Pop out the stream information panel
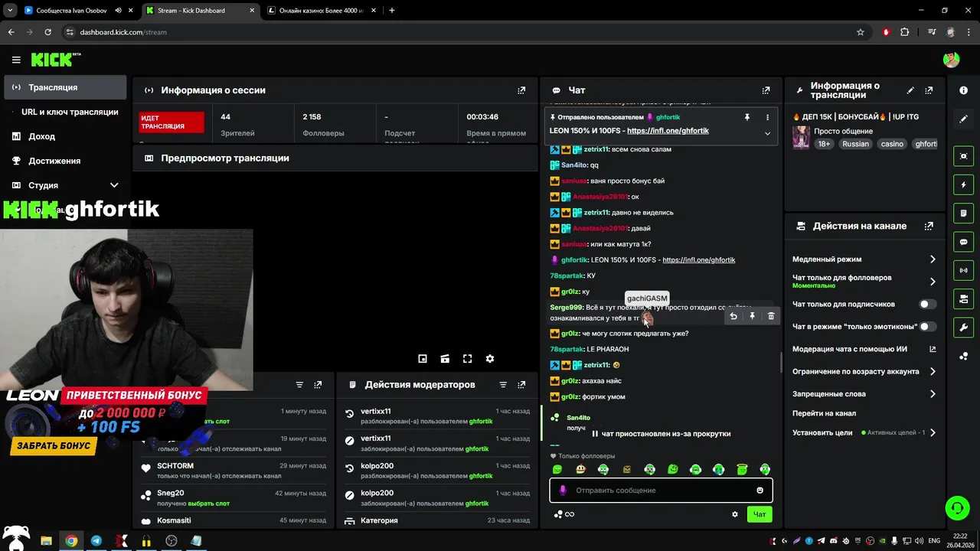980x551 pixels. point(929,90)
